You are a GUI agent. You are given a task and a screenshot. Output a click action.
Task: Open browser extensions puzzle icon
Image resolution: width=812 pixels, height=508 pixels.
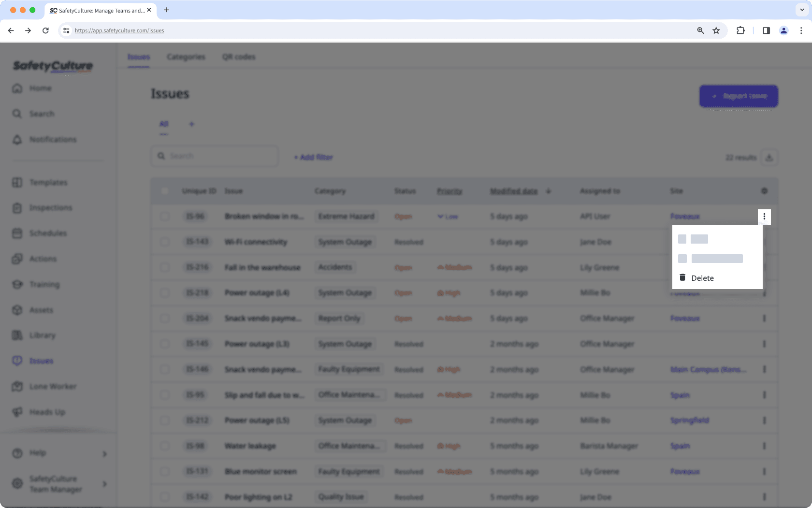740,30
